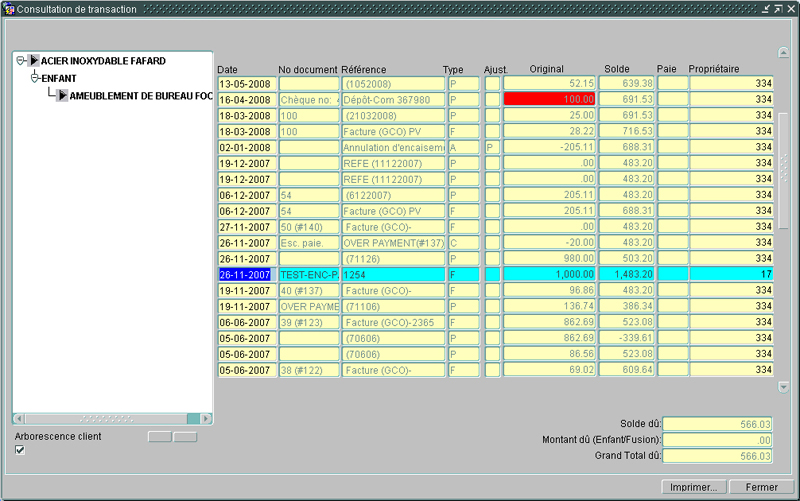Select AMEUBLEMENT DE BUREAU tree item
The image size is (800, 501).
(140, 95)
